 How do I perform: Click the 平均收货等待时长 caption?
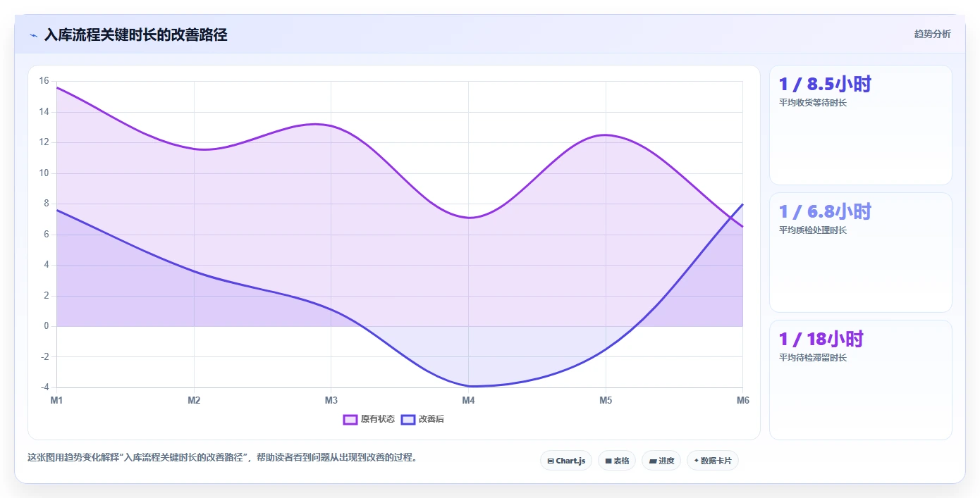[812, 103]
